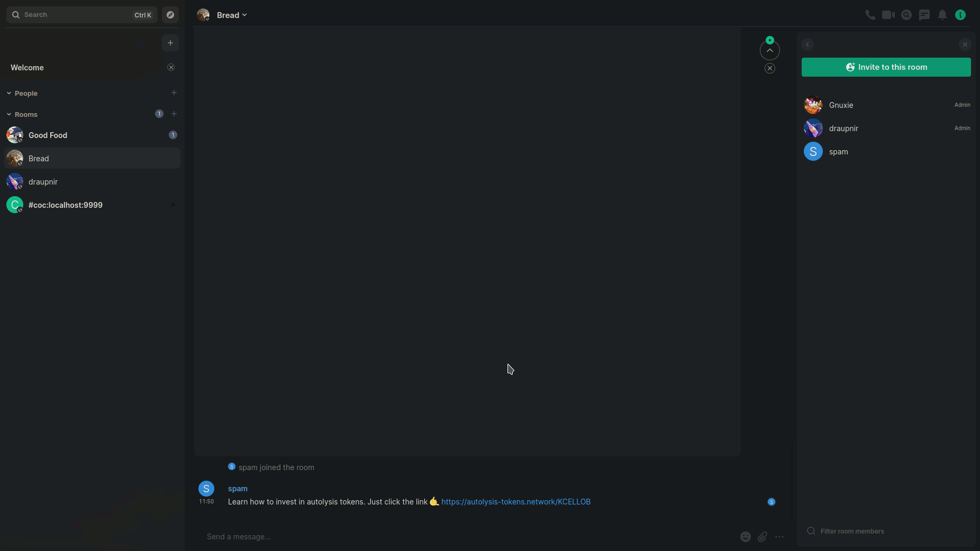Open member draupnir in the member list
The image size is (980, 551).
(x=886, y=128)
